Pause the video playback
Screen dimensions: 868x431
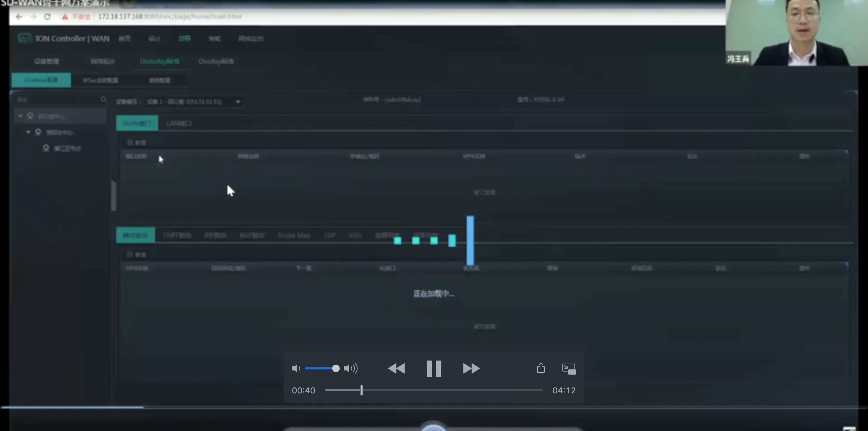click(x=433, y=368)
